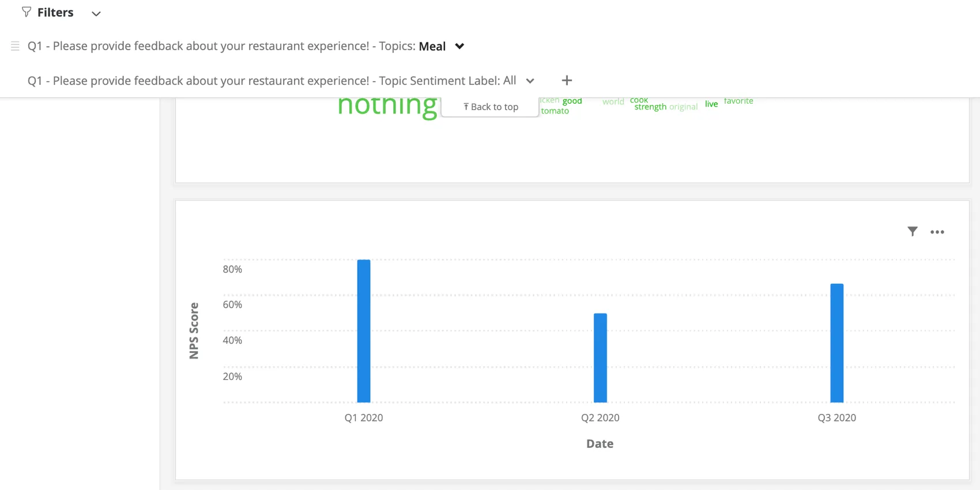
Task: Open the Topic Sentiment Label: All dropdown
Action: pyautogui.click(x=530, y=81)
